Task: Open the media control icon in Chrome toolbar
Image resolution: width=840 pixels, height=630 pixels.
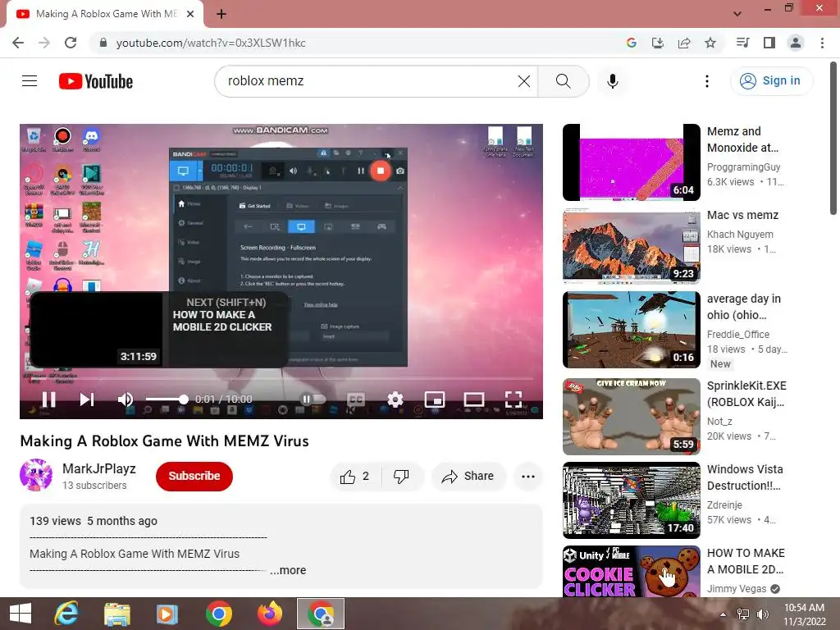Action: [742, 43]
